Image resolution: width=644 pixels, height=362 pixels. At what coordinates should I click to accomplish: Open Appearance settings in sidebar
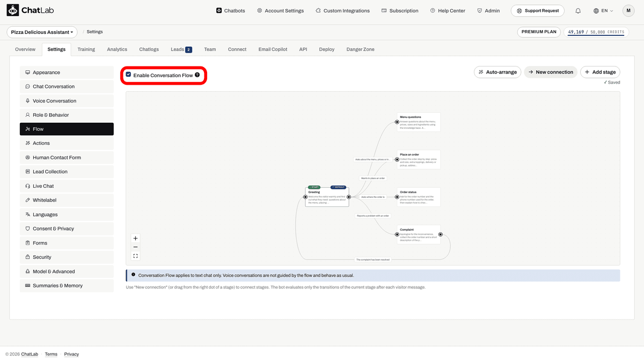[x=67, y=72]
